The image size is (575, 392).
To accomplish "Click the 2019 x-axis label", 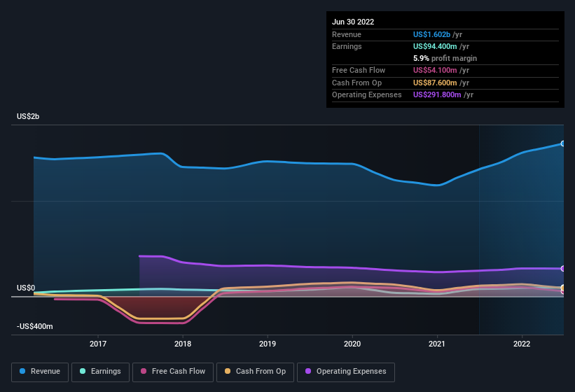I will tap(268, 344).
